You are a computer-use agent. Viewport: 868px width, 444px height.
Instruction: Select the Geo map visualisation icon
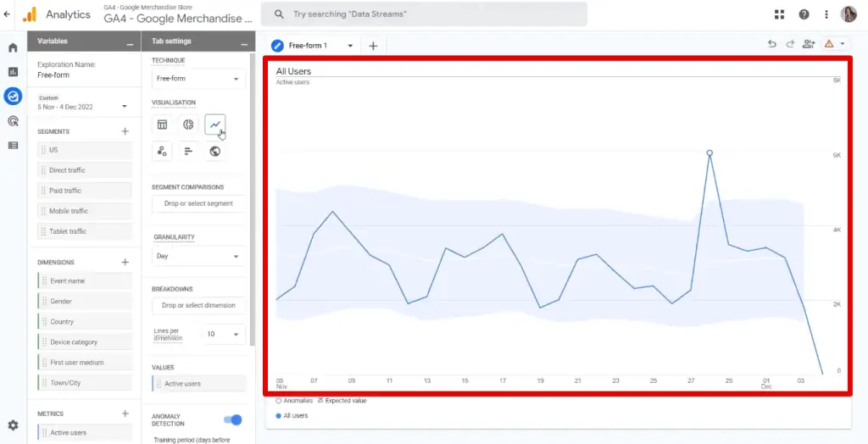214,151
